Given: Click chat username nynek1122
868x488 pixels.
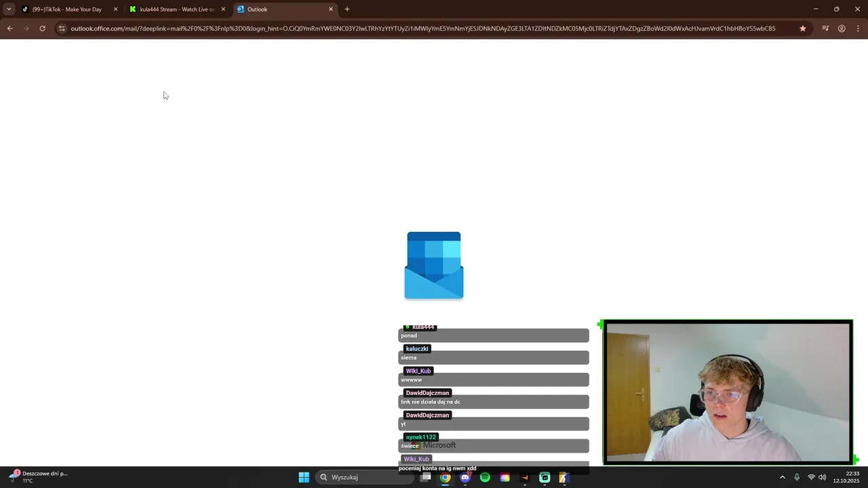Looking at the screenshot, I should [x=420, y=437].
